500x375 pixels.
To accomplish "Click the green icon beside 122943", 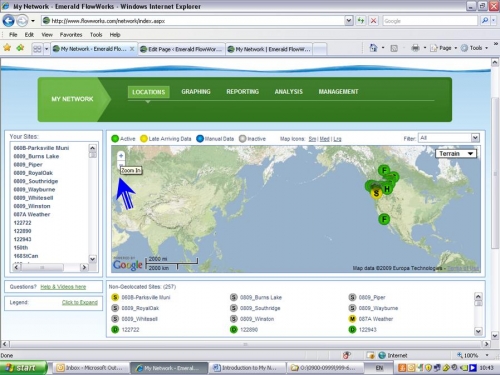I will (x=352, y=330).
